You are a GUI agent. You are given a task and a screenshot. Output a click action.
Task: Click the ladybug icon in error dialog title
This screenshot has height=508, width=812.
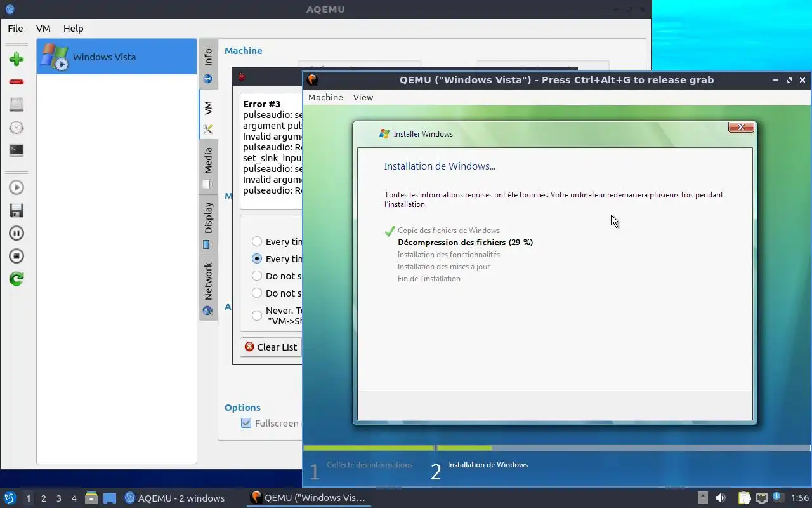242,77
